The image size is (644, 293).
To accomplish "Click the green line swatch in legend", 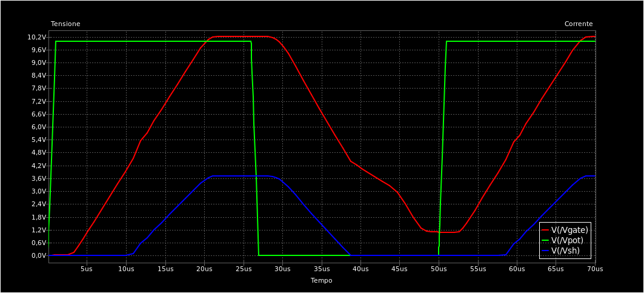I will tap(545, 240).
